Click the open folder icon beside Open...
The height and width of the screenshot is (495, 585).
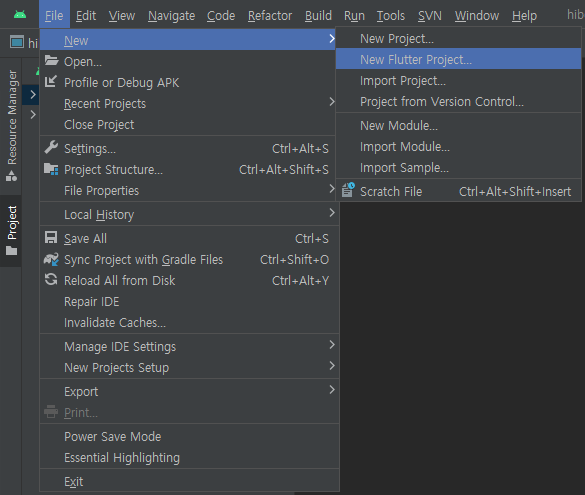[51, 60]
